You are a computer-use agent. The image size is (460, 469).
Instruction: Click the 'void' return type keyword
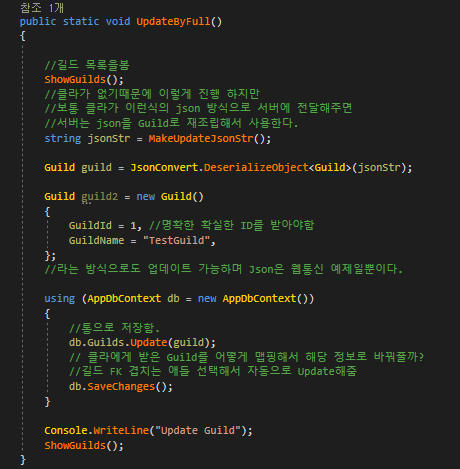(x=118, y=22)
